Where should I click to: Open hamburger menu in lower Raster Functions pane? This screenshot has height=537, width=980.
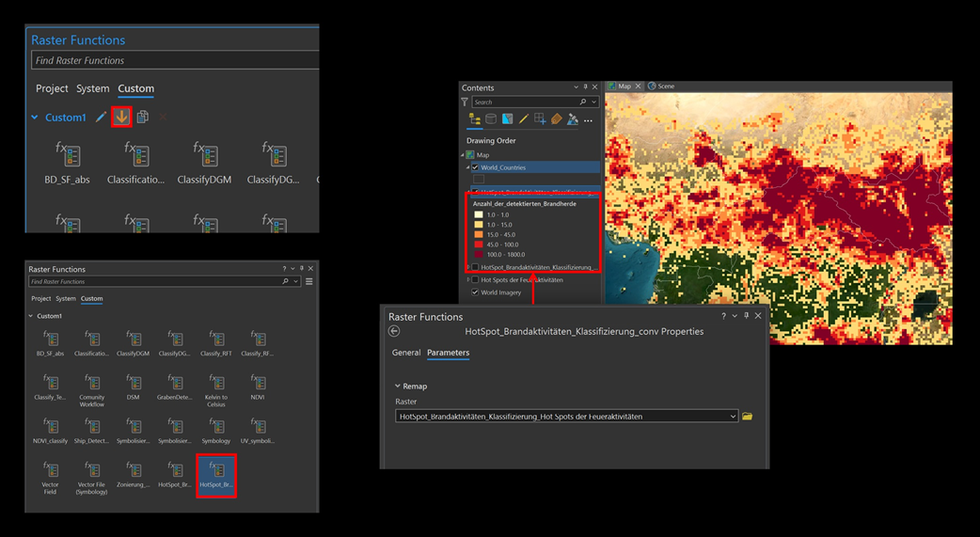[308, 281]
